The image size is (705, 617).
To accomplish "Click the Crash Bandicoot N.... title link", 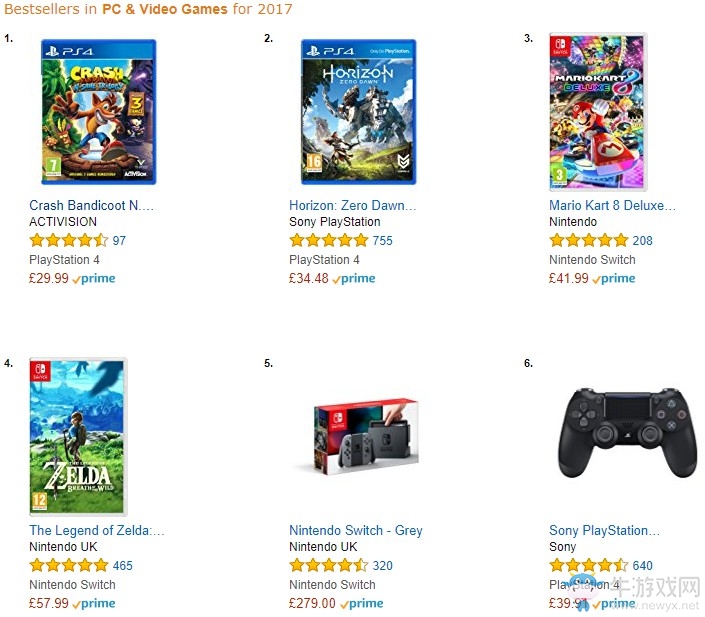I will point(91,206).
